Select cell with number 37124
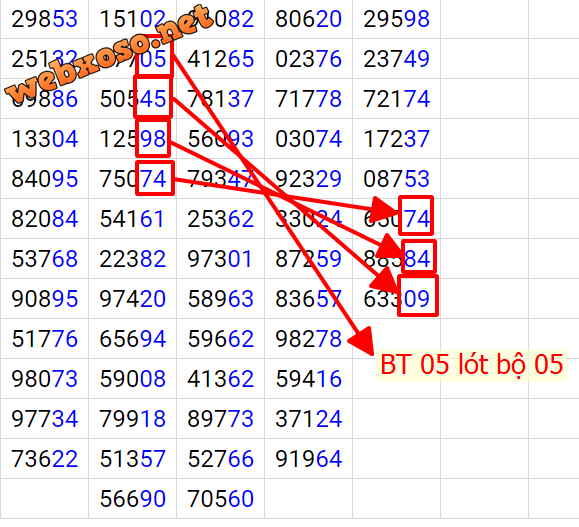579x527 pixels. (308, 419)
